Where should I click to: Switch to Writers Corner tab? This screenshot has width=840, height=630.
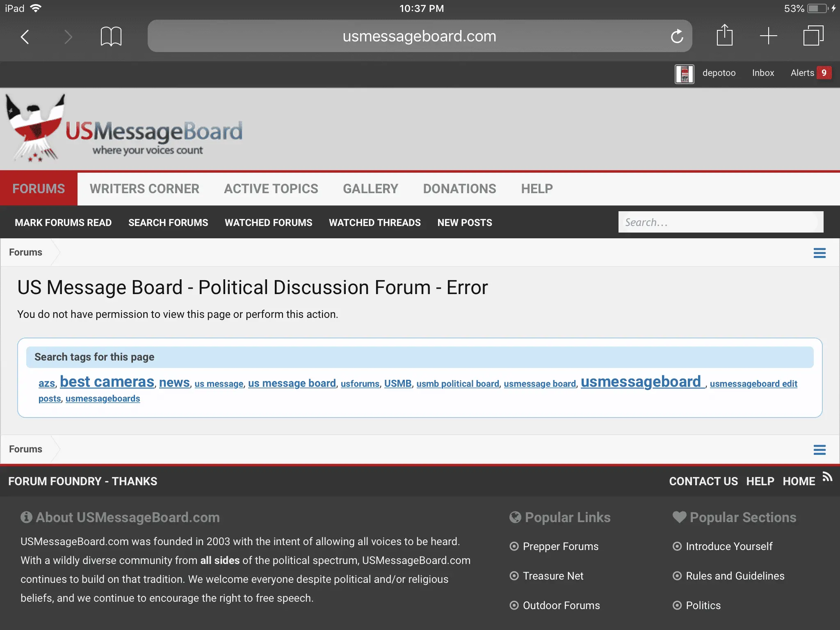(144, 189)
